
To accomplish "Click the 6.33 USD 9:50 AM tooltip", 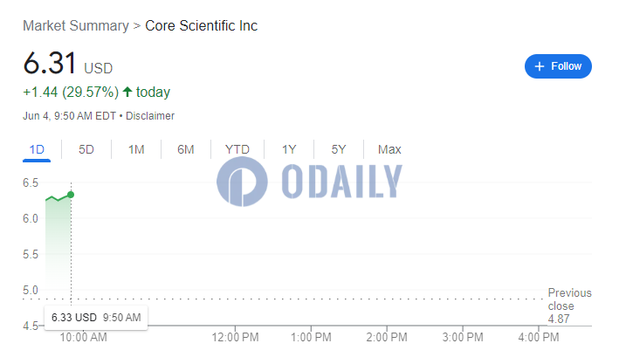I will click(96, 318).
